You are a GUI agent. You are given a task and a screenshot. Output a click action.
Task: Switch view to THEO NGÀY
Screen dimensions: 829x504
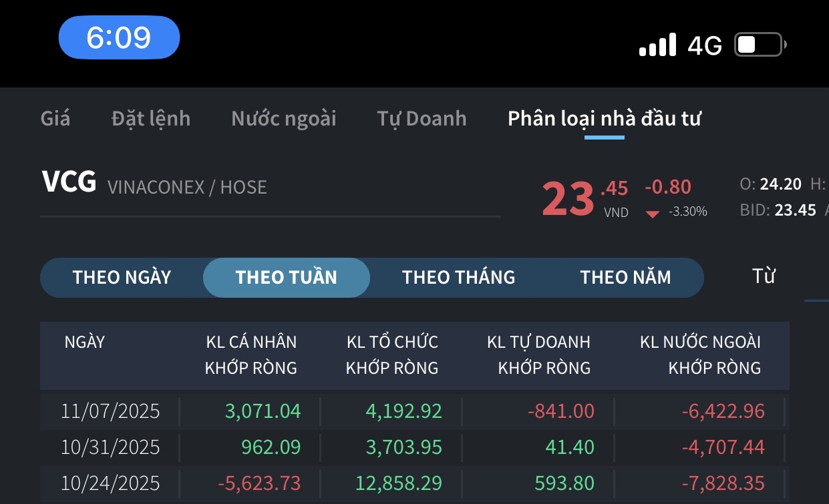122,277
